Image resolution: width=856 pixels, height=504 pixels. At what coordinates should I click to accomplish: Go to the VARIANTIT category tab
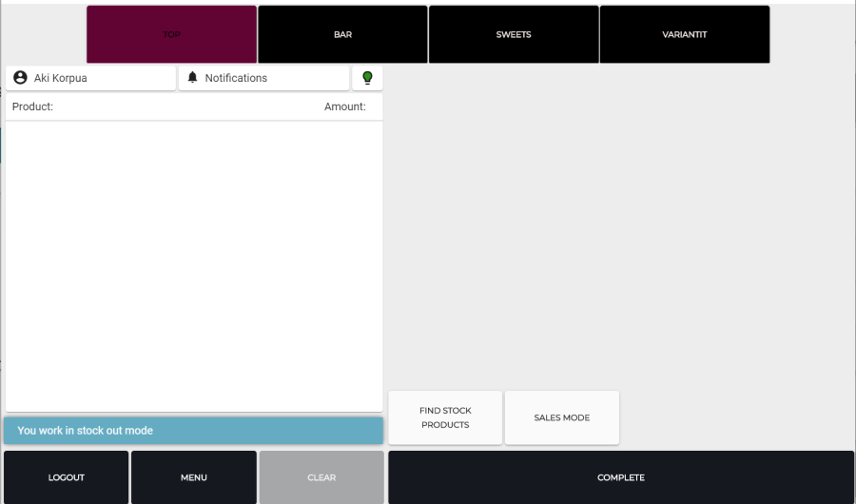click(x=685, y=35)
